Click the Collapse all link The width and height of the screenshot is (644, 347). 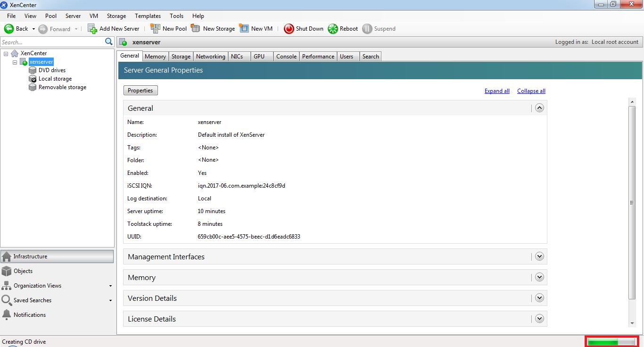(x=531, y=91)
